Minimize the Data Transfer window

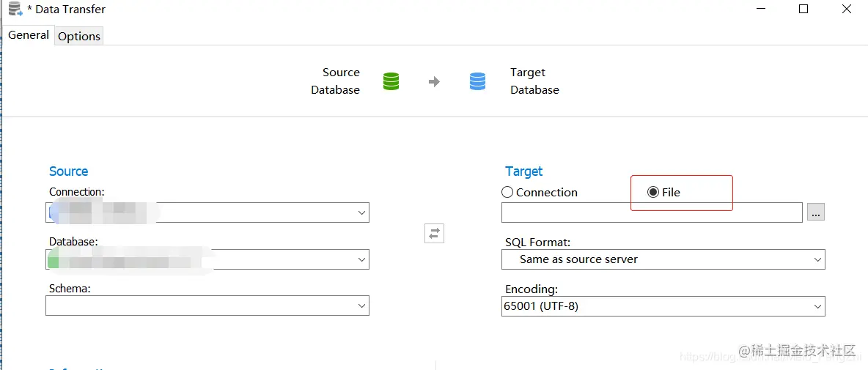[x=760, y=9]
